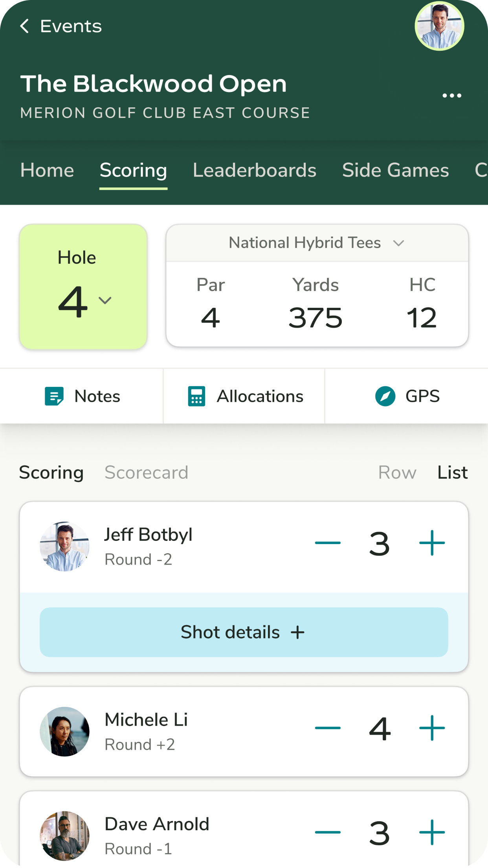Open the Side Games tab

tap(395, 171)
